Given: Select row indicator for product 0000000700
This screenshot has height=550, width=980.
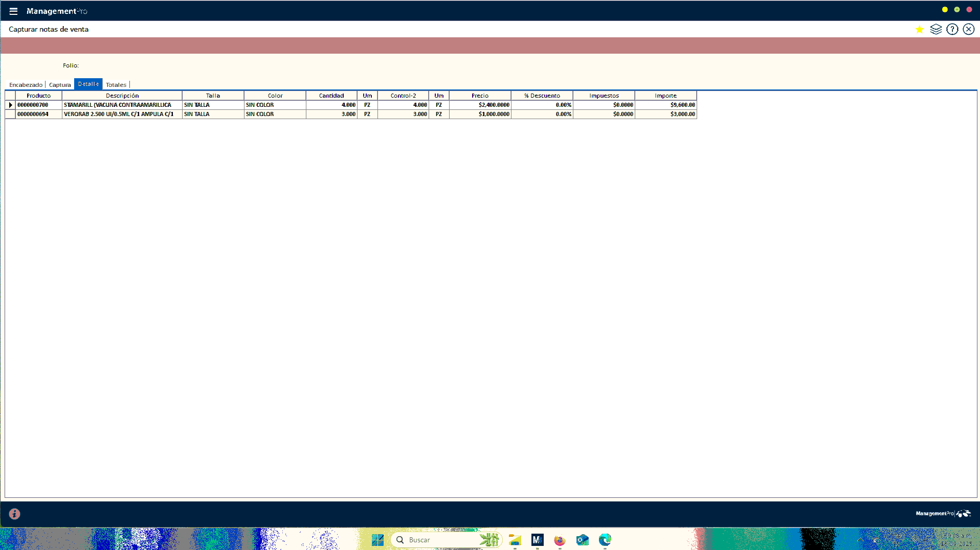Looking at the screenshot, I should (x=10, y=105).
